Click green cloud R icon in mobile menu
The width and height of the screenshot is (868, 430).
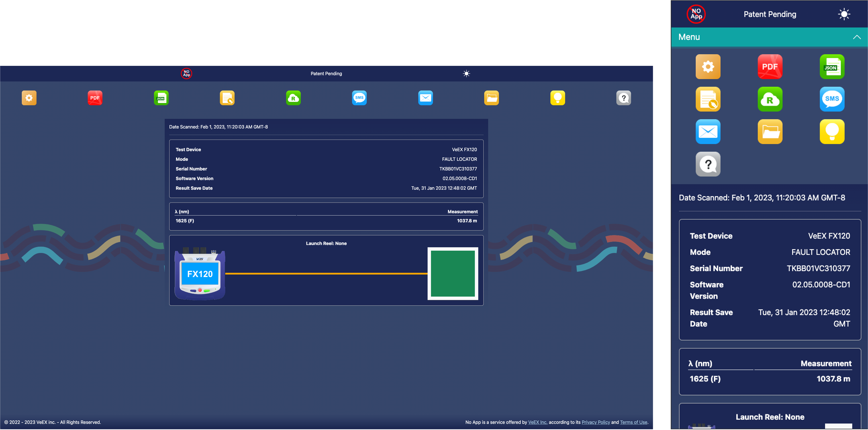[770, 99]
